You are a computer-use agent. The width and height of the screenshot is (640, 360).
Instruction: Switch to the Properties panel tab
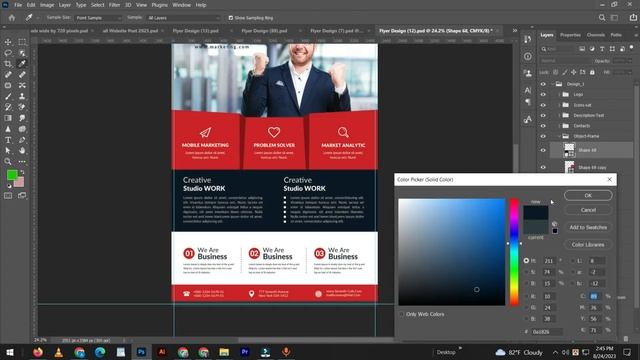point(570,35)
